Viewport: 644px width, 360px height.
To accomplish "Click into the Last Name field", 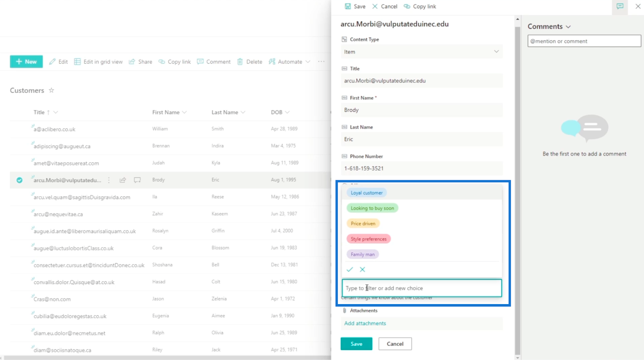I will 421,139.
